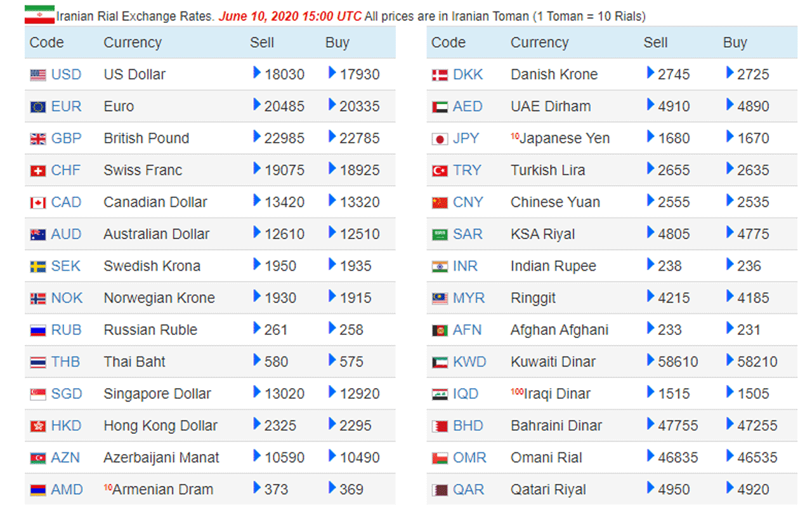This screenshot has height=515, width=812.
Task: Open the AED currency code link
Action: [468, 107]
